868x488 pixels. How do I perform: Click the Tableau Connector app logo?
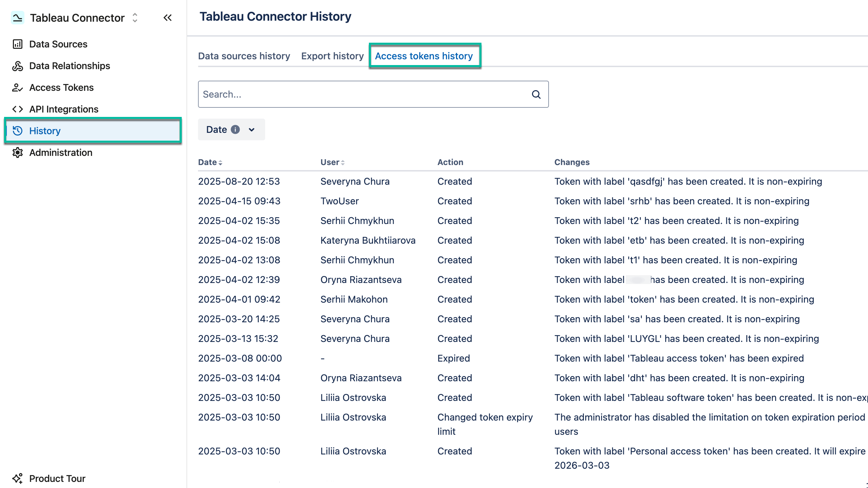click(18, 18)
